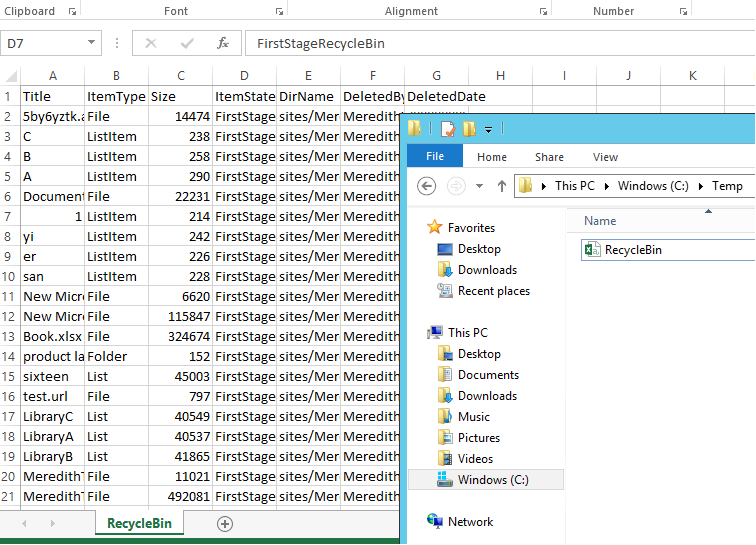Open Explorer View ribbon tab
Image resolution: width=756 pixels, height=545 pixels.
click(x=605, y=157)
